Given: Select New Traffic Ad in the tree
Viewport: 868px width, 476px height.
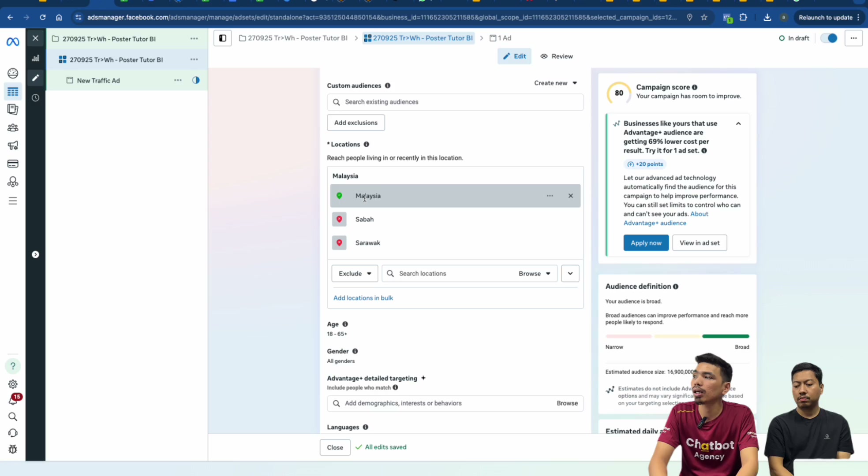Looking at the screenshot, I should tap(98, 81).
